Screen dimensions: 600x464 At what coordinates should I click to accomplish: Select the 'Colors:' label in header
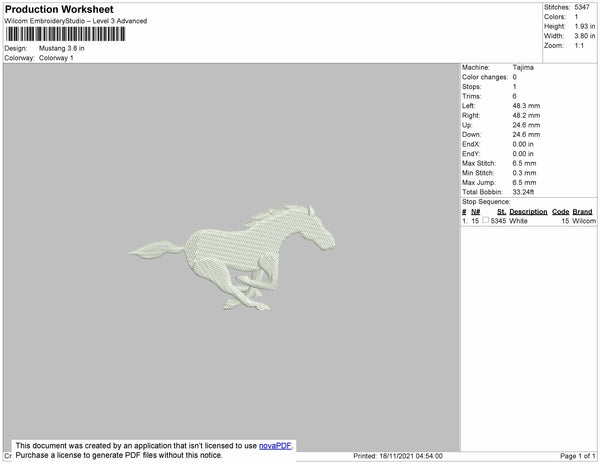point(555,17)
